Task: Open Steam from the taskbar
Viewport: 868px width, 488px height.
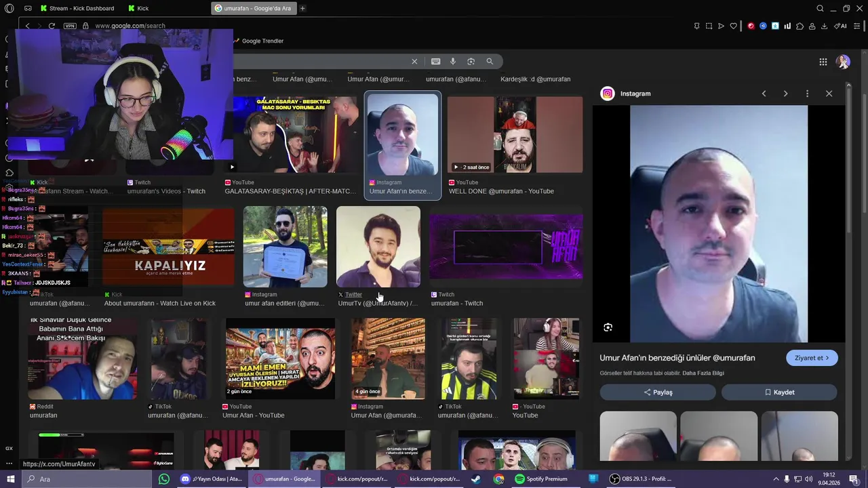Action: click(475, 479)
